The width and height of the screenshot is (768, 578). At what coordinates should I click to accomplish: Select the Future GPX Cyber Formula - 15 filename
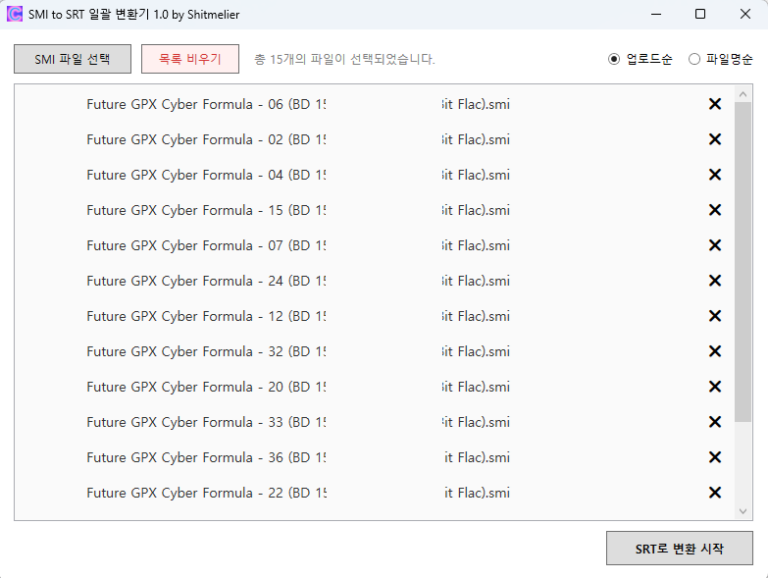click(298, 210)
